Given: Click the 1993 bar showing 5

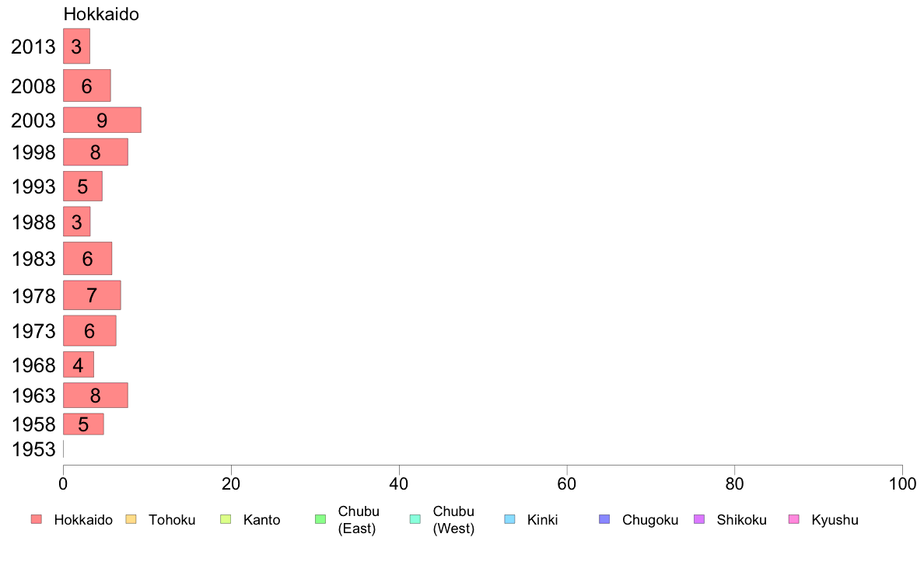Looking at the screenshot, I should [x=82, y=187].
